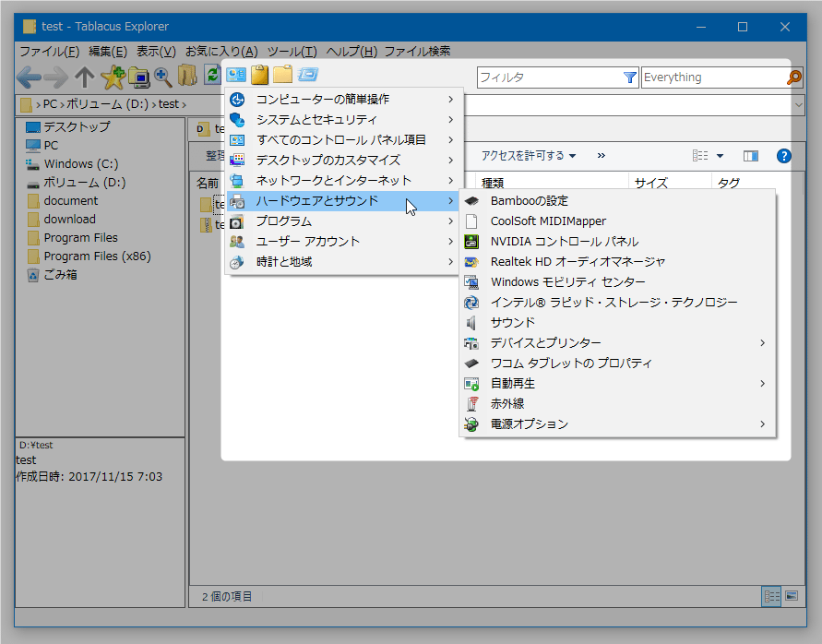Click the orange magnifier Everything search icon
This screenshot has height=644, width=822.
pos(794,78)
